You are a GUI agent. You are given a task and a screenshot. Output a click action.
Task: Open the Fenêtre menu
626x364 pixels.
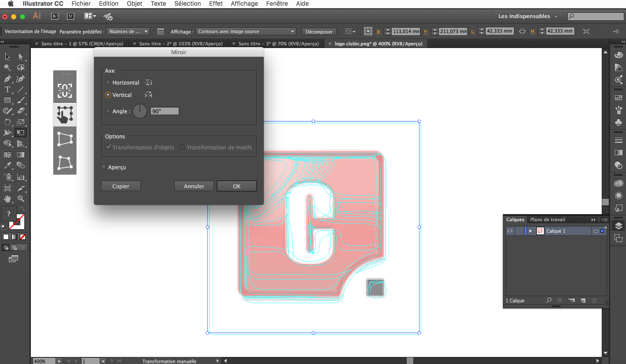click(x=277, y=4)
